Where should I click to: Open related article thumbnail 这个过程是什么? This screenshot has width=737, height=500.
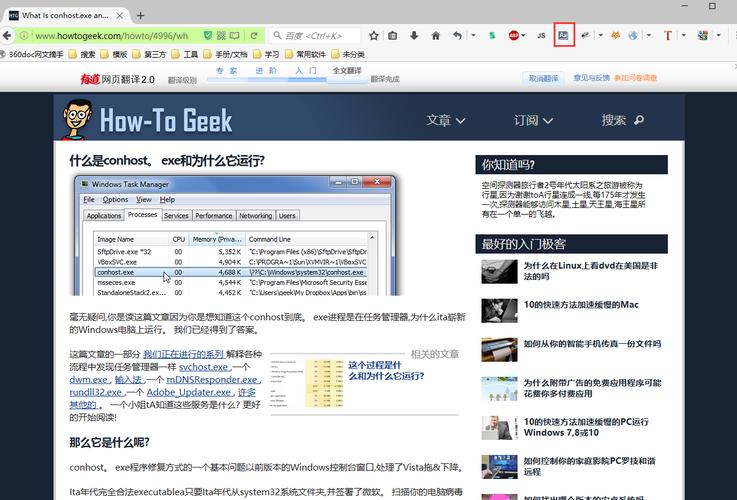(x=307, y=383)
